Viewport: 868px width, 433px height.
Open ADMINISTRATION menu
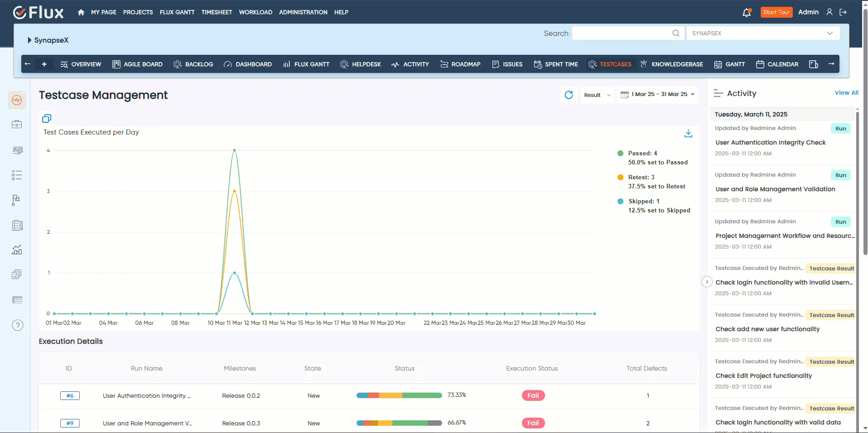coord(303,12)
